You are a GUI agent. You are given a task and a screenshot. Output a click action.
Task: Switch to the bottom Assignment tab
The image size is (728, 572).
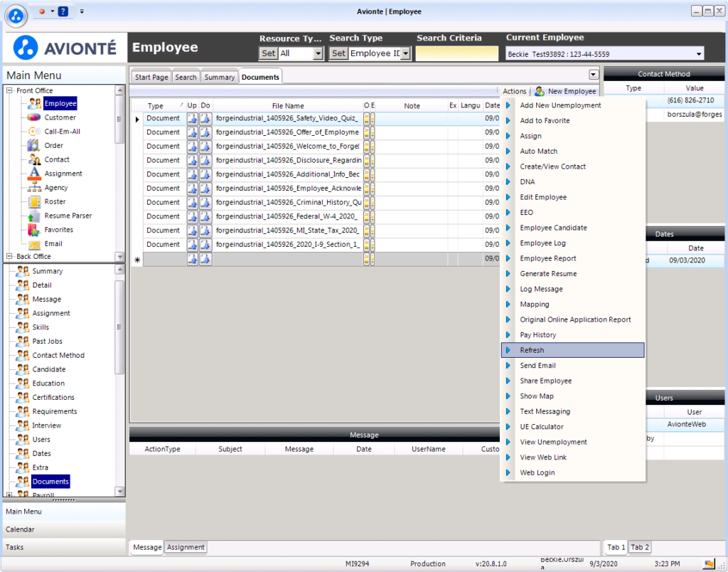tap(186, 547)
